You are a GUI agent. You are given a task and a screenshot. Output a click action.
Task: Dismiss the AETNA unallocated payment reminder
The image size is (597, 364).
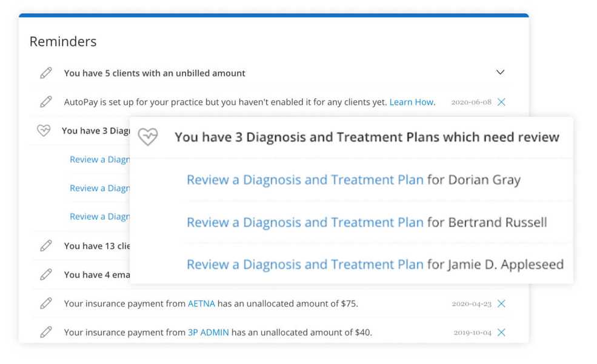click(x=501, y=303)
